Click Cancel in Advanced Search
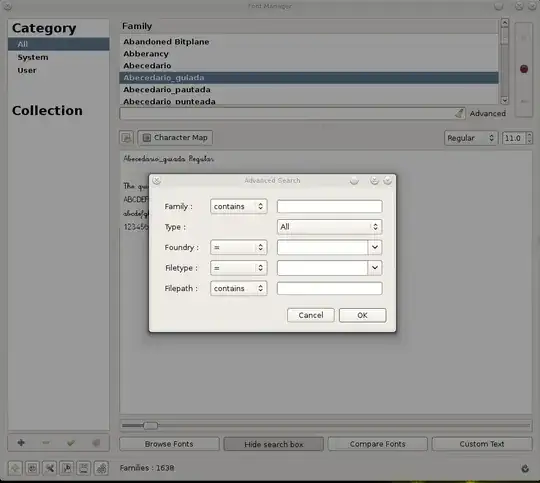 [x=311, y=315]
